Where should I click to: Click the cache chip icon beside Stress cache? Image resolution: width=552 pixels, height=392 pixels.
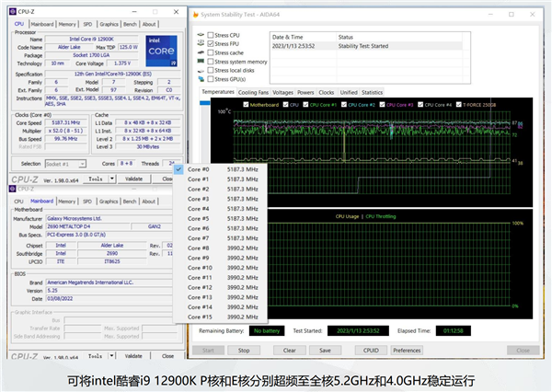[x=201, y=53]
